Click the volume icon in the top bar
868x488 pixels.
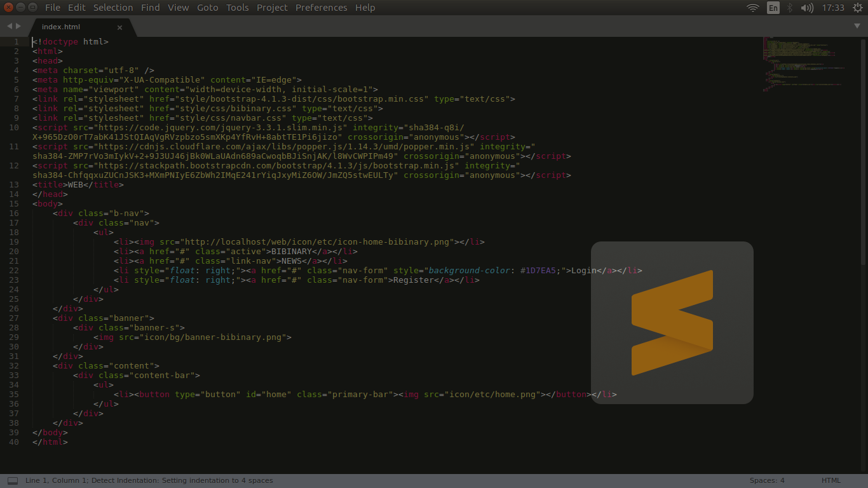pyautogui.click(x=806, y=7)
